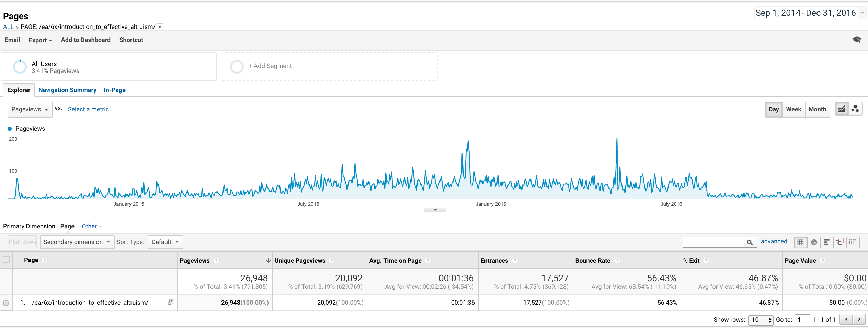Switch to the motion chart view icon
Screen dimensions: 868x328
pos(855,109)
